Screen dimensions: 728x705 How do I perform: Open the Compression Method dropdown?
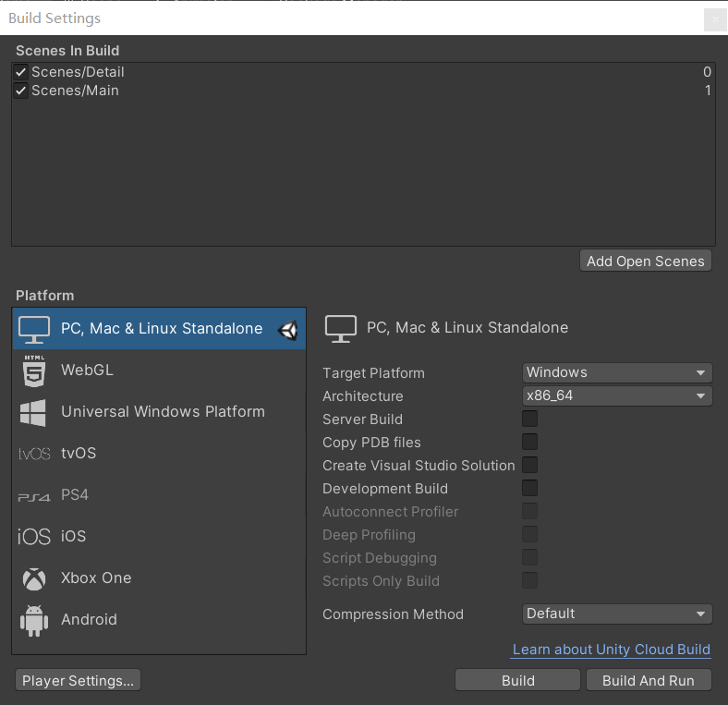tap(617, 614)
